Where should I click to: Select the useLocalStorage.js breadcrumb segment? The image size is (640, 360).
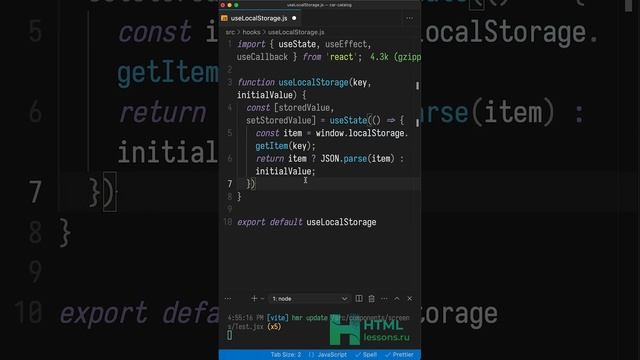pos(296,32)
